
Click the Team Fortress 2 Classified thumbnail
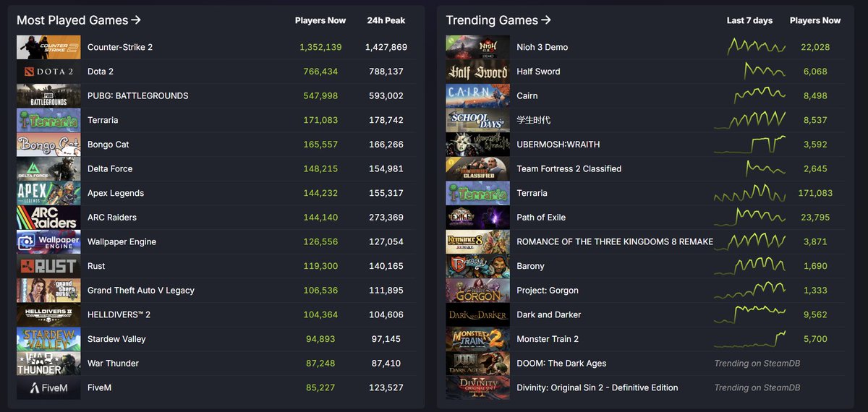pyautogui.click(x=477, y=168)
